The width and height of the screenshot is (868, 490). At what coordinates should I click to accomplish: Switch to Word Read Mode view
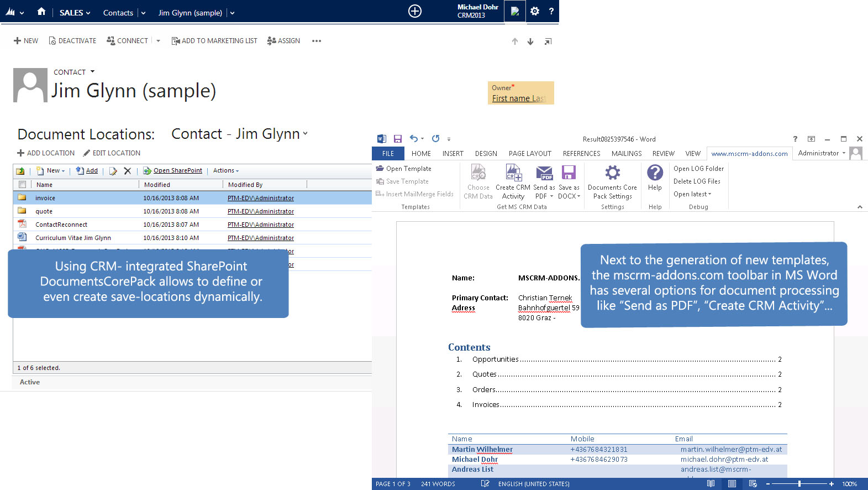pyautogui.click(x=711, y=484)
